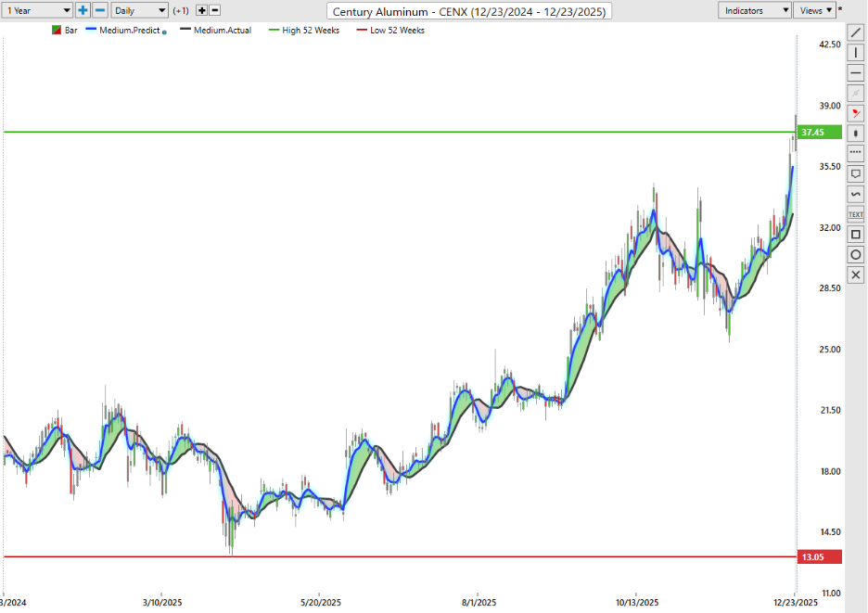Select the diagonal trend line drawing tool
This screenshot has width=868, height=613.
pos(856,33)
